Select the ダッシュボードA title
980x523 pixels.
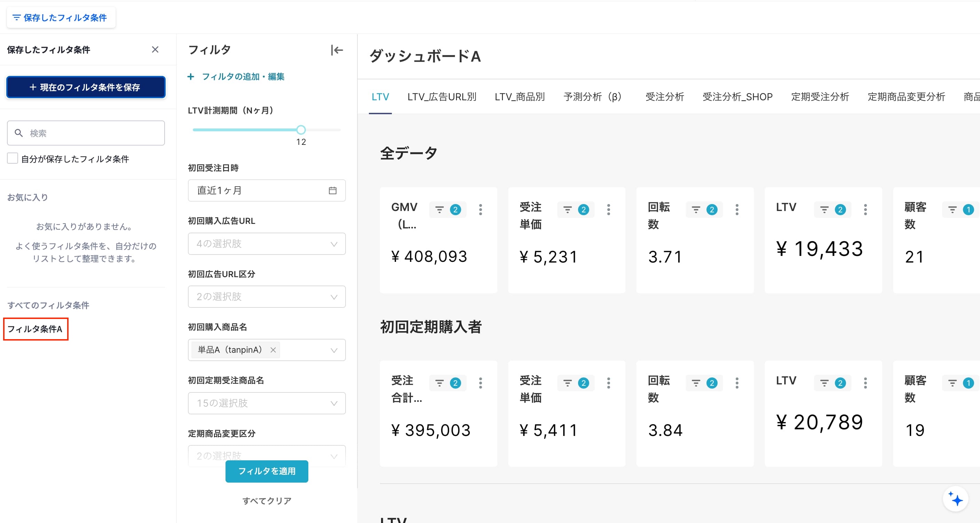pos(425,56)
